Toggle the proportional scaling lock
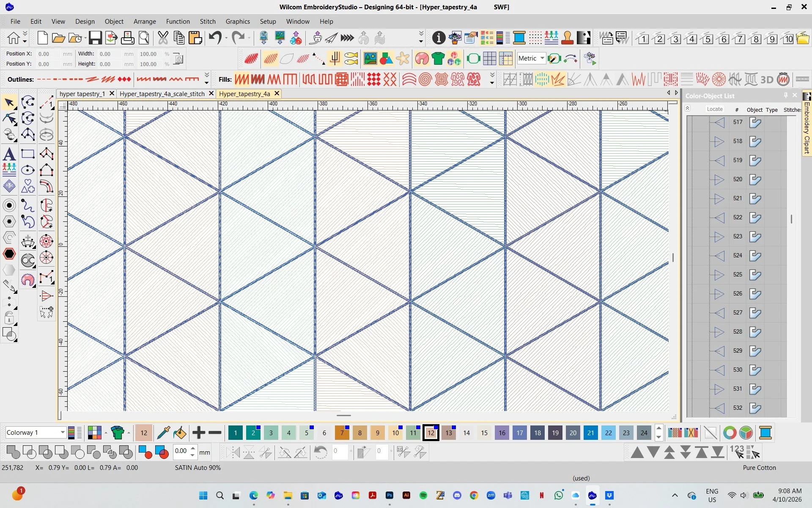The image size is (812, 508). click(x=178, y=59)
